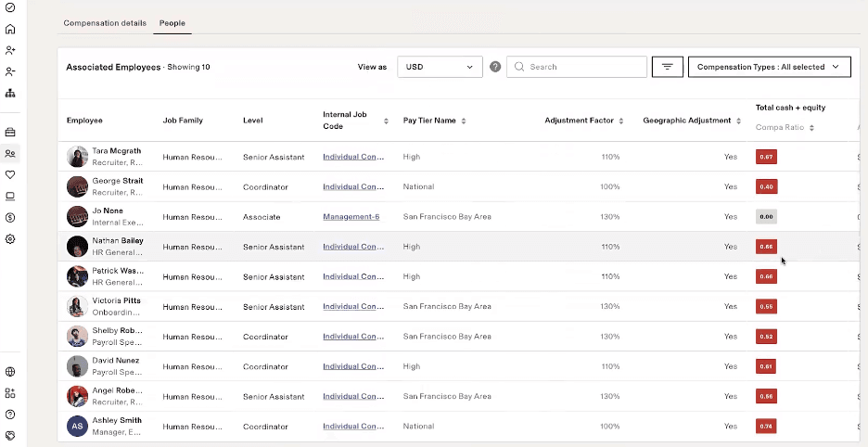
Task: Click the add person sidebar icon
Action: click(10, 50)
